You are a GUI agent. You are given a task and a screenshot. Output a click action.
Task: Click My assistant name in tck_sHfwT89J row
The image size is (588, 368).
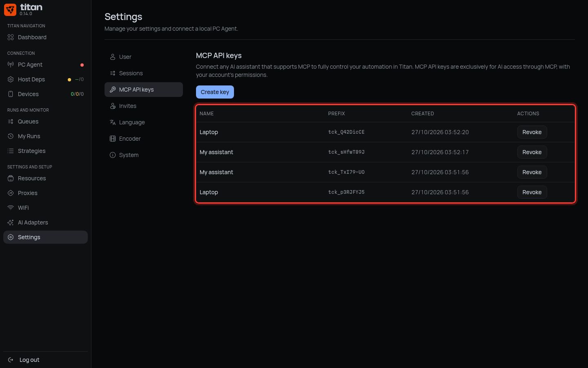click(x=216, y=152)
